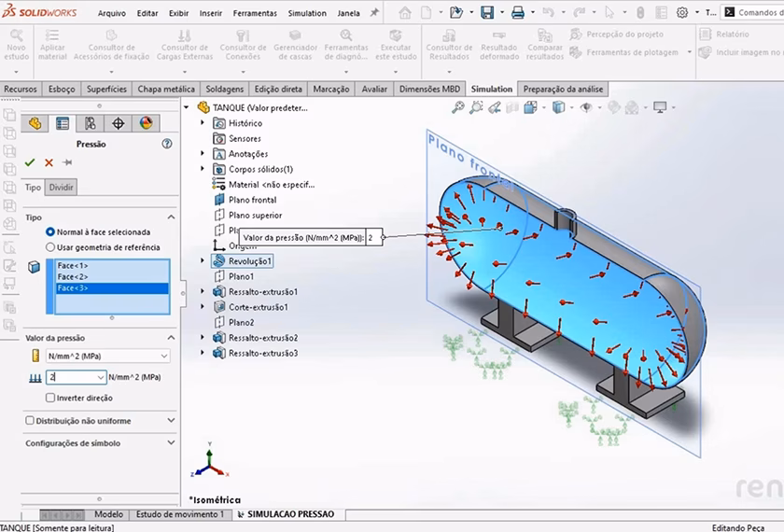The height and width of the screenshot is (532, 784).
Task: Open the Ferramentas menu
Action: coord(255,13)
